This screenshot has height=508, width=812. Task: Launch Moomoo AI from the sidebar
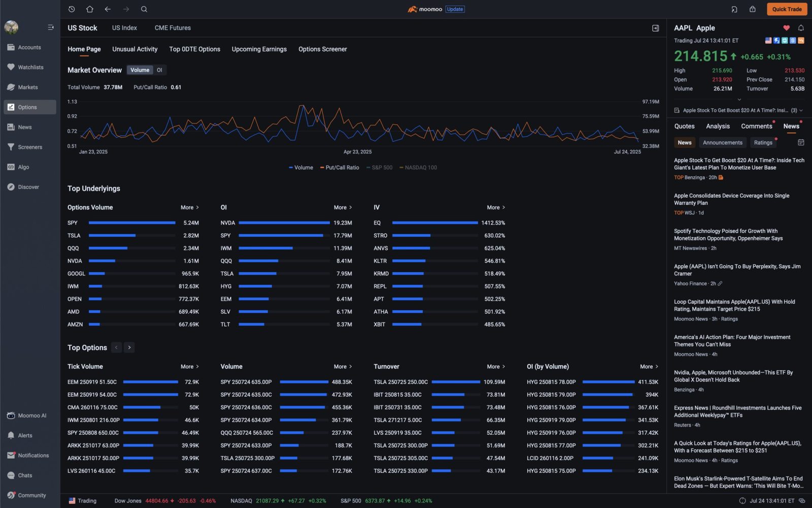[x=30, y=416]
